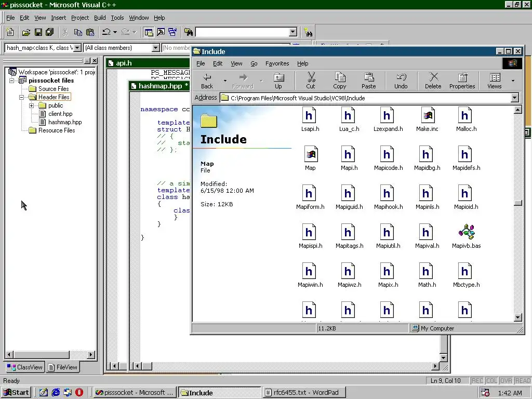Save the current file via toolbar
Screen dimensions: 532x399
click(x=38, y=32)
